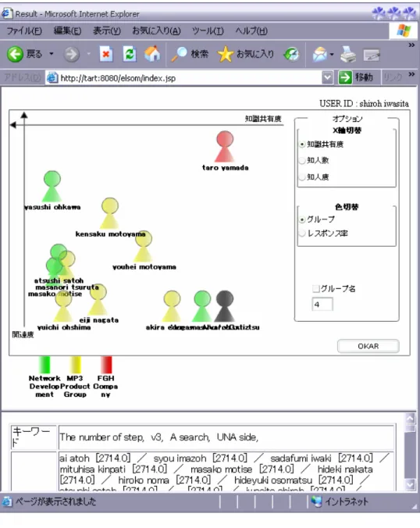The image size is (420, 528).
Task: Select the 知人度 radio button
Action: (302, 177)
